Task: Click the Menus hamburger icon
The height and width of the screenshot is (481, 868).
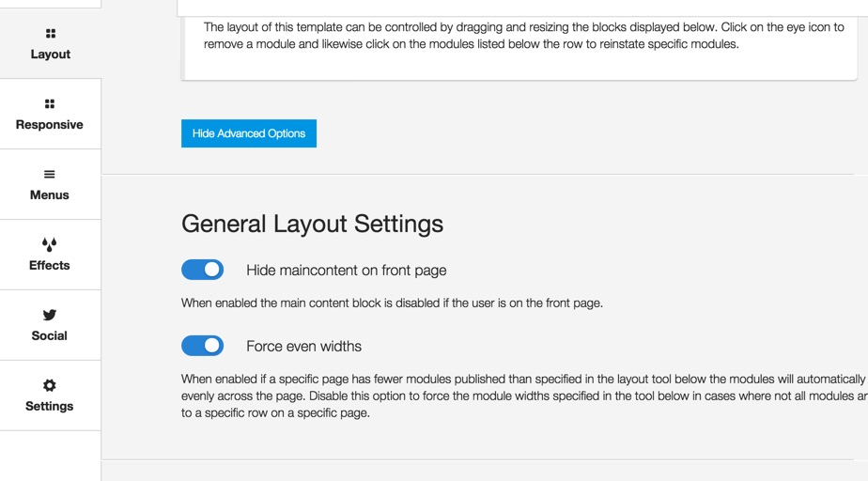Action: (49, 175)
